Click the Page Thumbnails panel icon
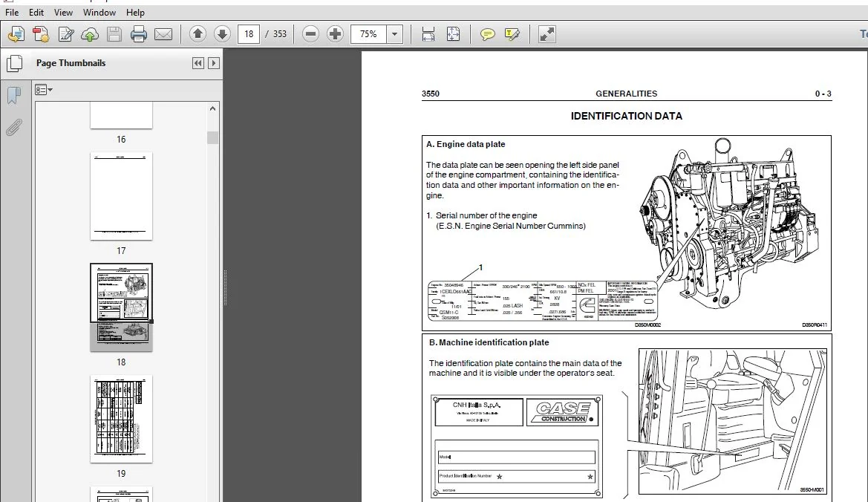Screen dimensions: 868x502 (x=14, y=64)
